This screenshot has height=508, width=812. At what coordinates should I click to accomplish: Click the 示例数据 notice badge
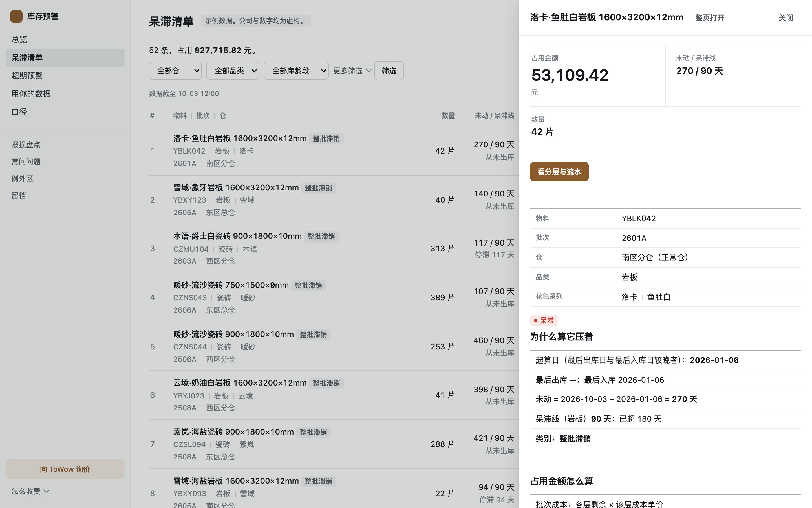[x=256, y=21]
